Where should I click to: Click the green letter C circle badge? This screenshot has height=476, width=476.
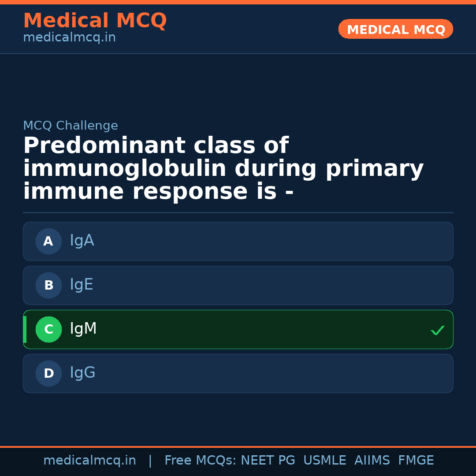click(48, 329)
